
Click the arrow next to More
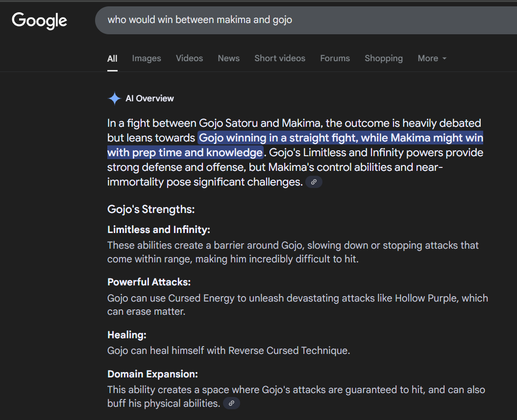pyautogui.click(x=444, y=58)
